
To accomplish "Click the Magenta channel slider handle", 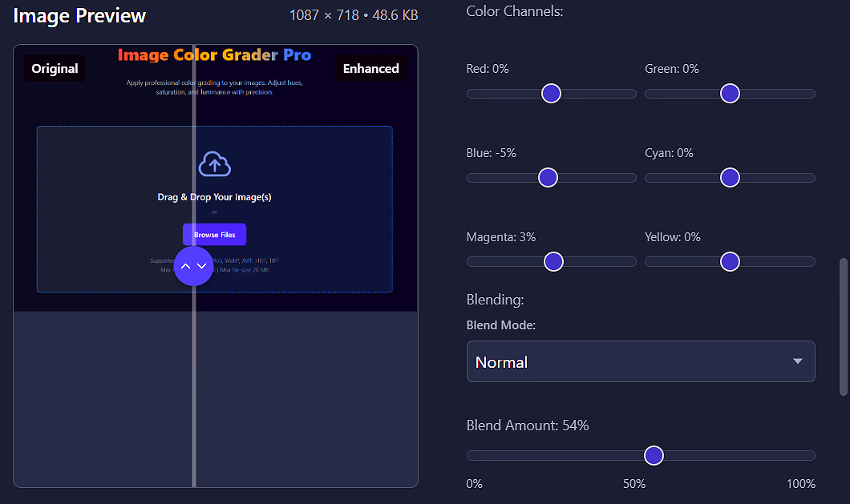I will [553, 262].
